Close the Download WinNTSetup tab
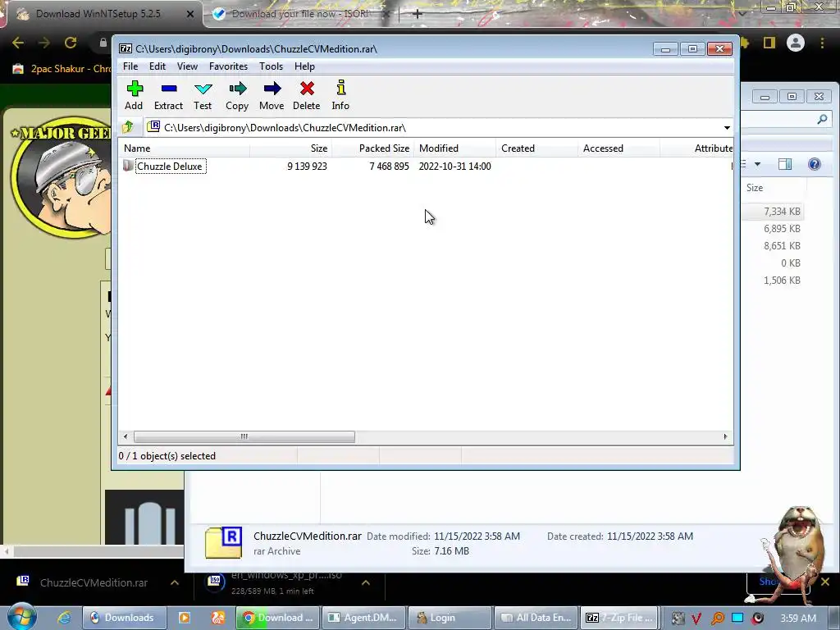The width and height of the screenshot is (840, 630). 190,15
